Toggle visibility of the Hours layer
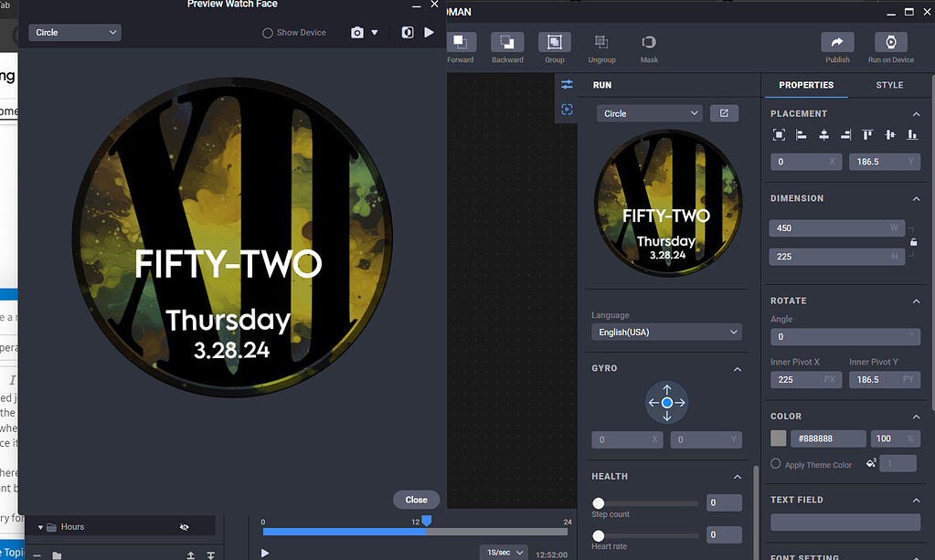Image resolution: width=935 pixels, height=560 pixels. tap(185, 527)
